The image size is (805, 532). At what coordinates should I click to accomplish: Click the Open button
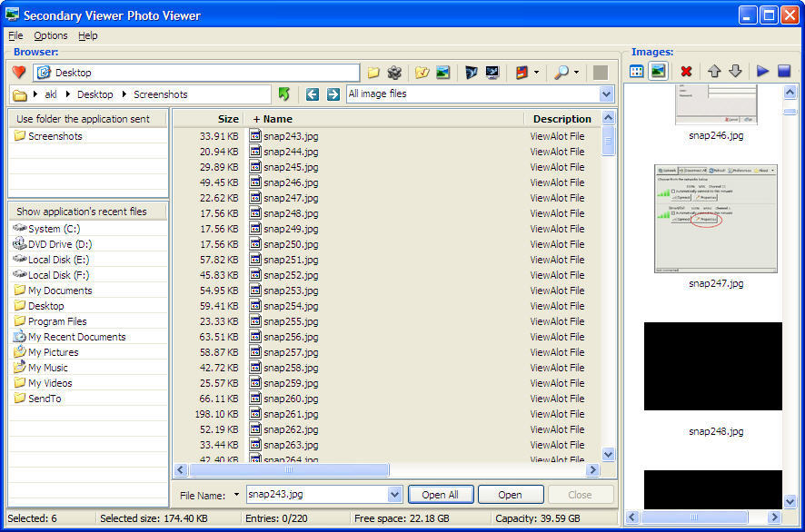pyautogui.click(x=511, y=495)
